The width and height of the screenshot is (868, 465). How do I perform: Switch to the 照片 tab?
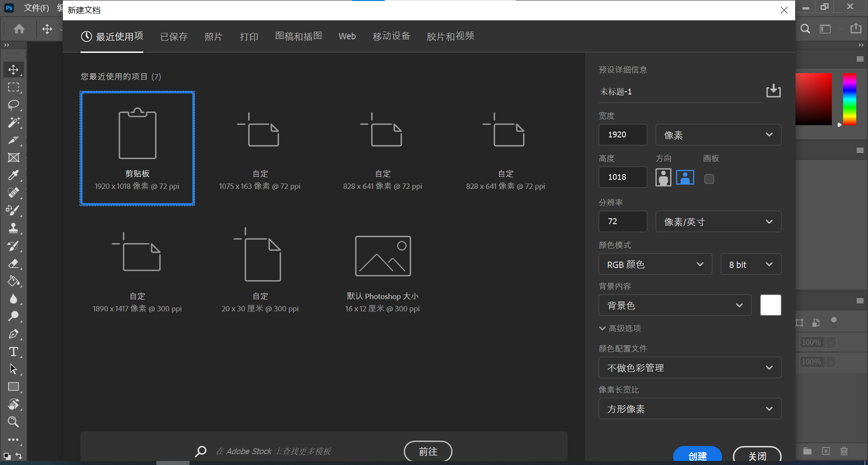(213, 36)
